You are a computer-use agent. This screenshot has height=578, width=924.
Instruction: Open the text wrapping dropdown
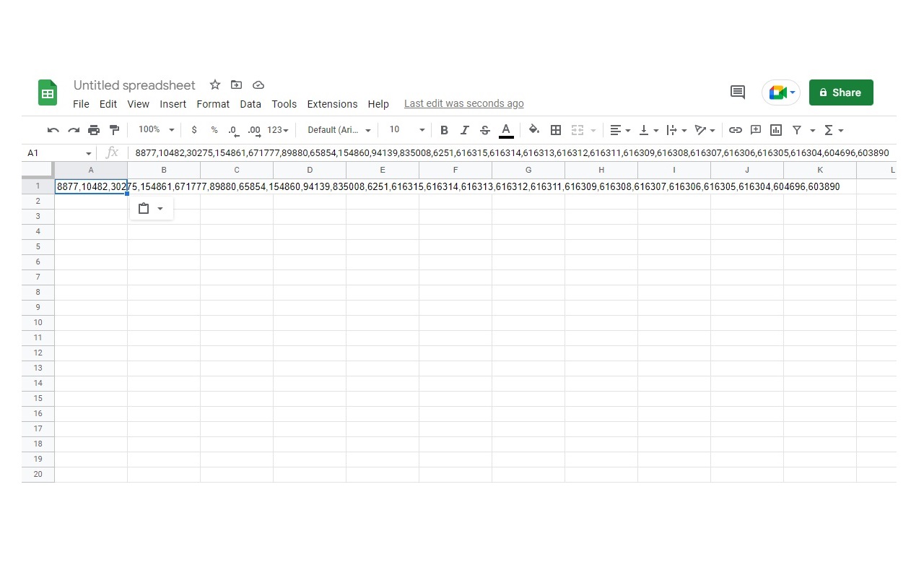tap(676, 130)
